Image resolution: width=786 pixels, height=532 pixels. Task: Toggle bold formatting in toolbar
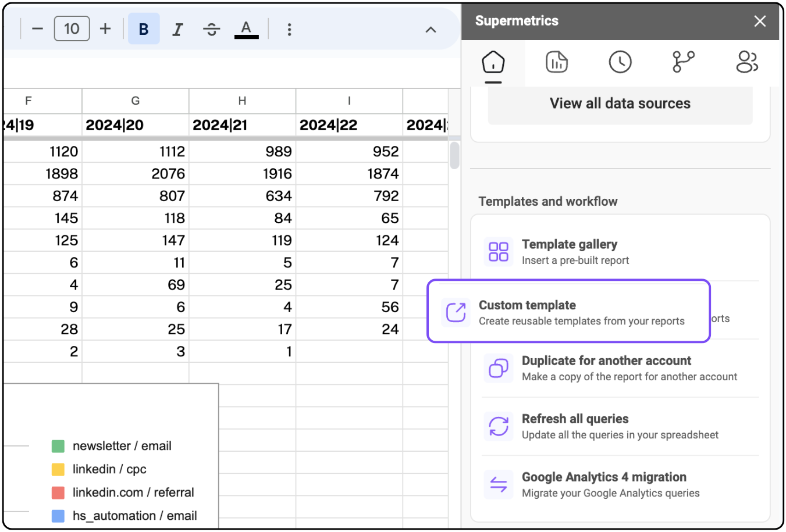click(144, 29)
